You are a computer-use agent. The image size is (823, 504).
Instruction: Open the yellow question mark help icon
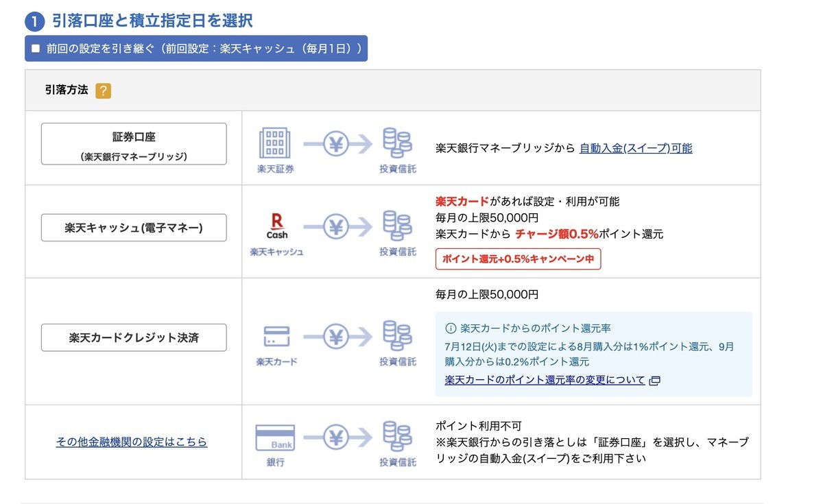[x=104, y=91]
